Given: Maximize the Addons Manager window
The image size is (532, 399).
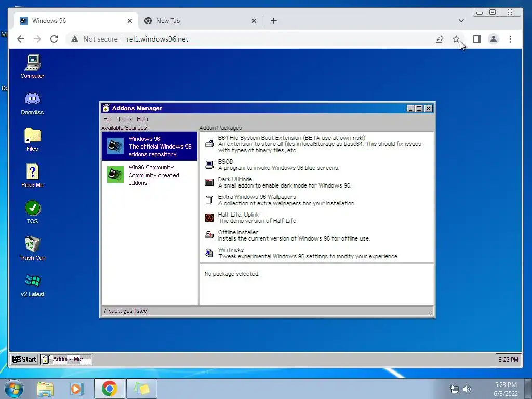Looking at the screenshot, I should [x=419, y=108].
